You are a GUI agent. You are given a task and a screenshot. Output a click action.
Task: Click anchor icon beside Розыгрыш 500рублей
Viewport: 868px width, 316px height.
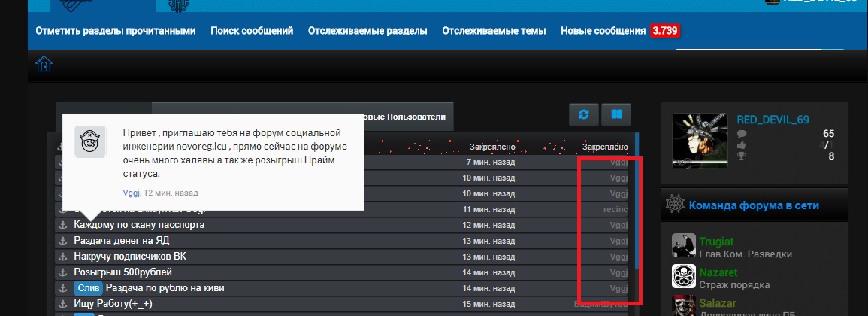pos(62,272)
